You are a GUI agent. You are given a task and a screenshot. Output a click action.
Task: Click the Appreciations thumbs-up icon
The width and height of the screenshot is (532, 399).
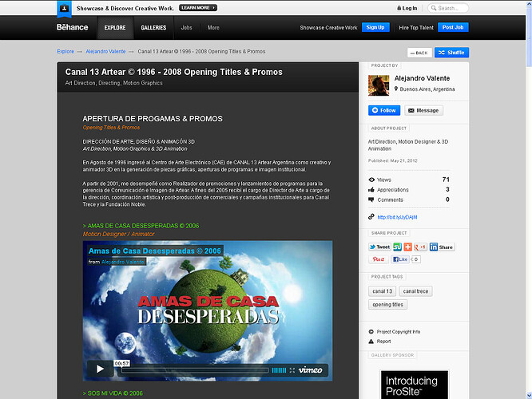[x=371, y=190]
